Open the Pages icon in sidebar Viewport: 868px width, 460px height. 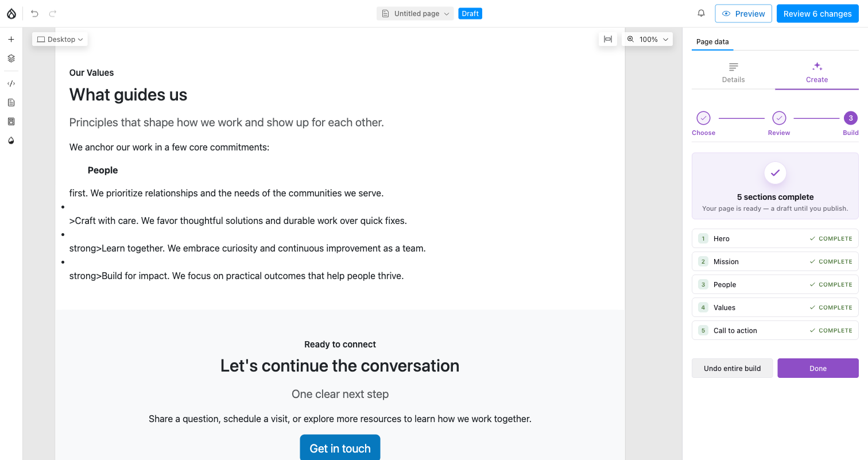pyautogui.click(x=11, y=103)
